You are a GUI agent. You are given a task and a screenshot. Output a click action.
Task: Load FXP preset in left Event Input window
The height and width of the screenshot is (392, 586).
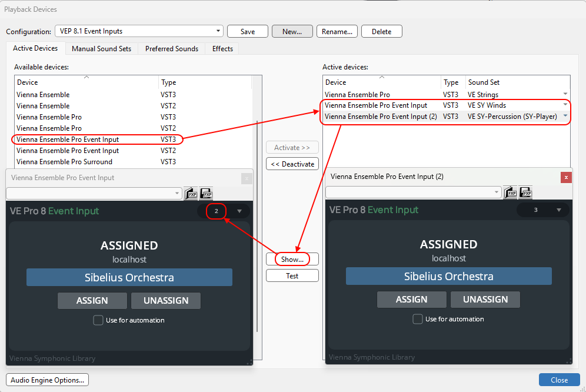click(191, 194)
